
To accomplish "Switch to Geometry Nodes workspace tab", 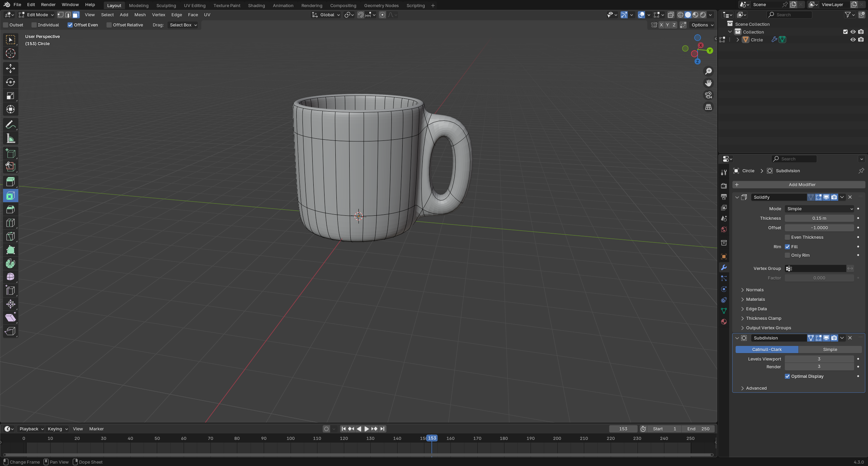I will pyautogui.click(x=381, y=5).
